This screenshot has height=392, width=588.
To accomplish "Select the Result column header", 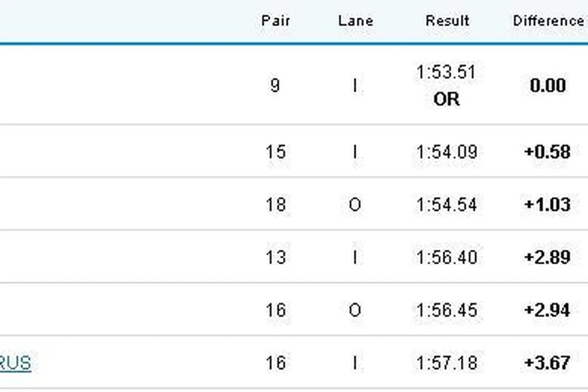I will tap(447, 21).
